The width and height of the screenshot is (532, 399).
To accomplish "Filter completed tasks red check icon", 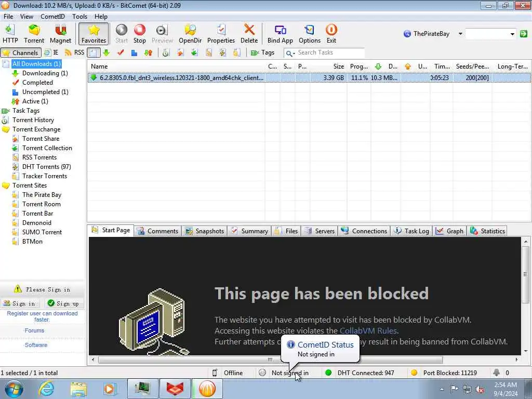I will pyautogui.click(x=120, y=52).
